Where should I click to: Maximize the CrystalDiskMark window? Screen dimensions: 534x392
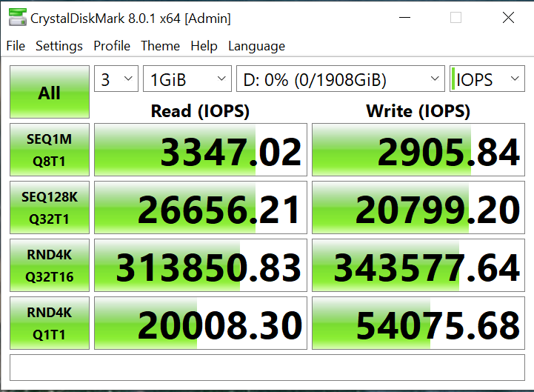click(455, 17)
